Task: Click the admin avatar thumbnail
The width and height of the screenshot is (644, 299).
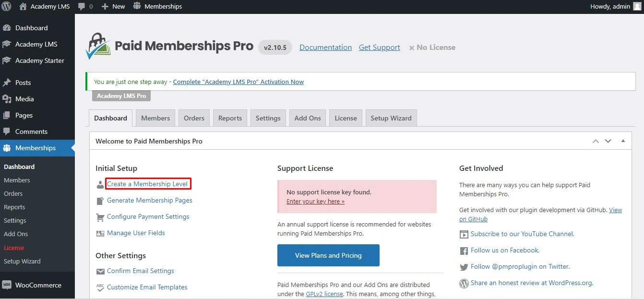Action: point(637,6)
